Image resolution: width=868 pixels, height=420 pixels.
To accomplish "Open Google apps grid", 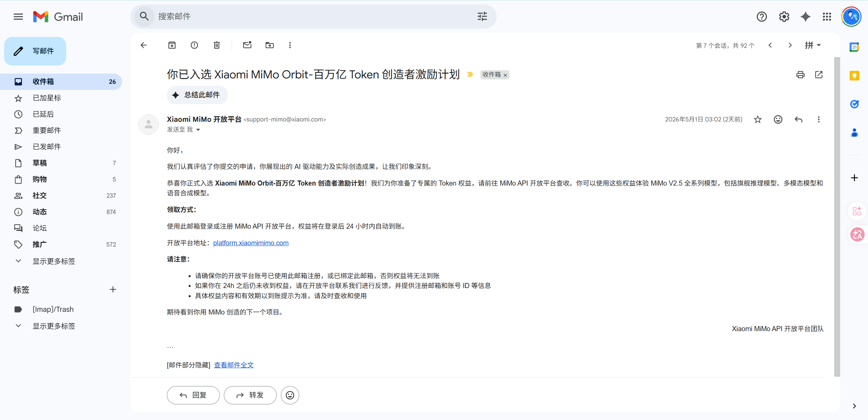I will click(x=827, y=17).
